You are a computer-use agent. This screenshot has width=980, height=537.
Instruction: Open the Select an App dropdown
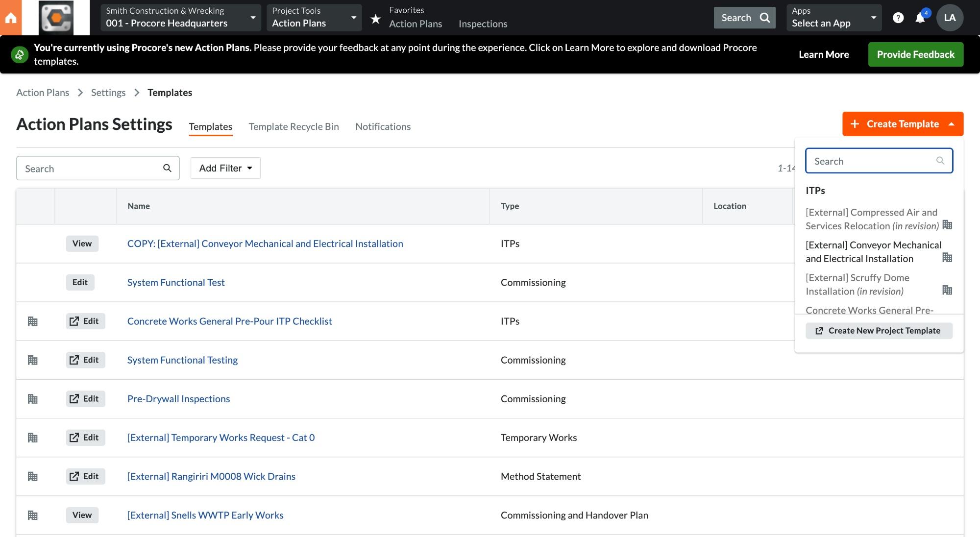click(833, 18)
